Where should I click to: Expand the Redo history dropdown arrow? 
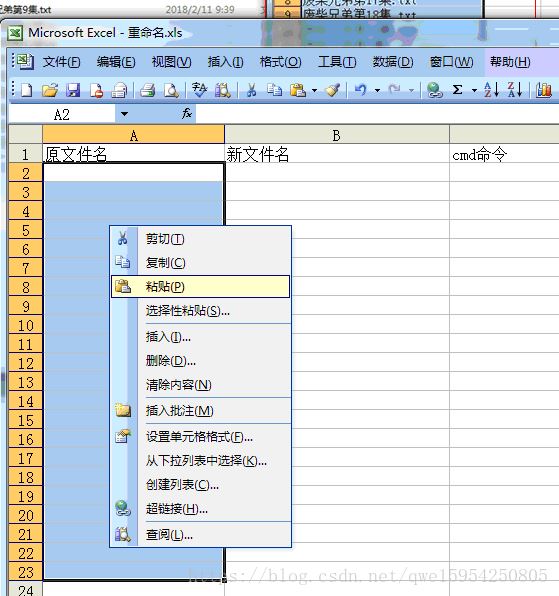click(411, 91)
